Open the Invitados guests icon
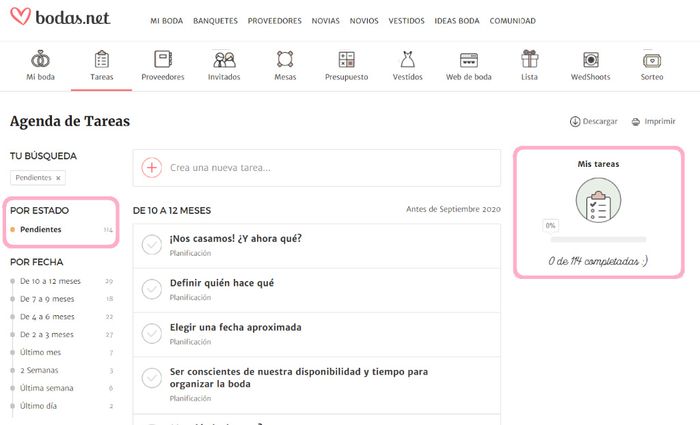 (x=224, y=59)
